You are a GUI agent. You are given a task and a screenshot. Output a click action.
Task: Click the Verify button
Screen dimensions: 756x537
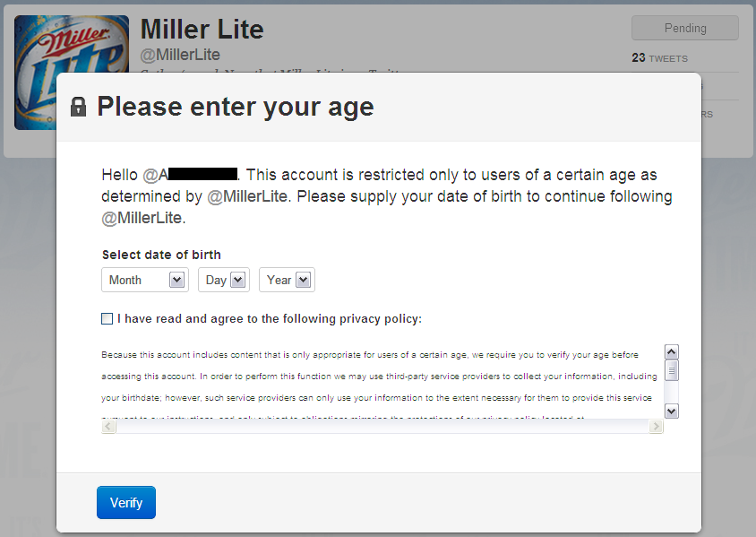coord(126,503)
